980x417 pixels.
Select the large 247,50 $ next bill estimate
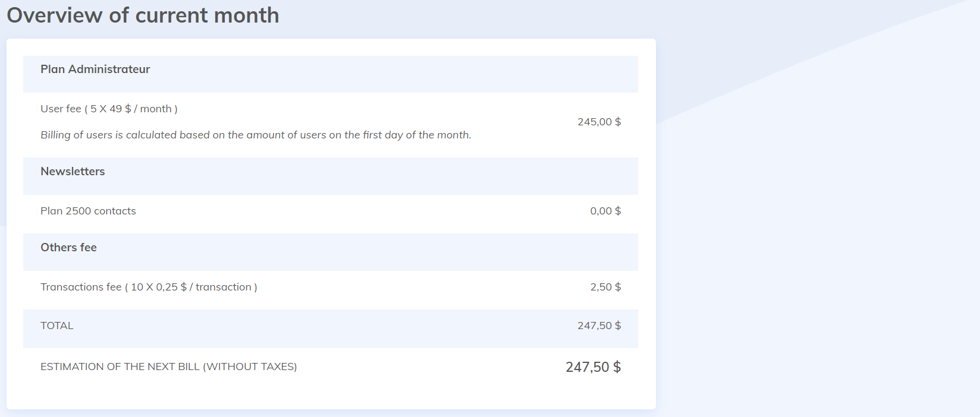(x=593, y=367)
